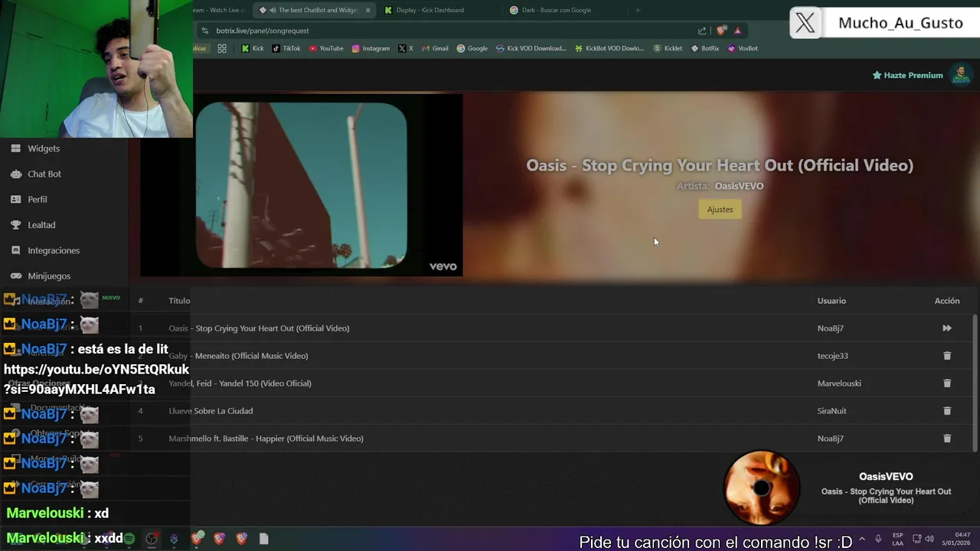Viewport: 980px width, 551px height.
Task: Click Hazte Premium link
Action: click(x=907, y=75)
